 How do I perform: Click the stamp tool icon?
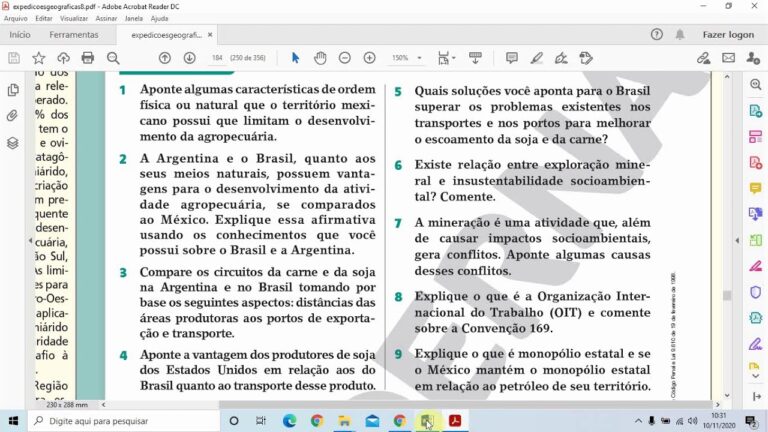586,58
